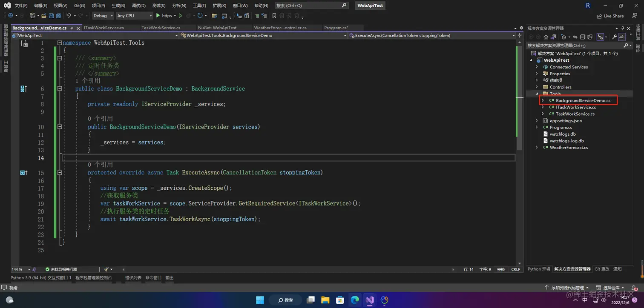The width and height of the screenshot is (644, 308).
Task: Toggle the Preview Selected Items button
Action: coord(622,37)
